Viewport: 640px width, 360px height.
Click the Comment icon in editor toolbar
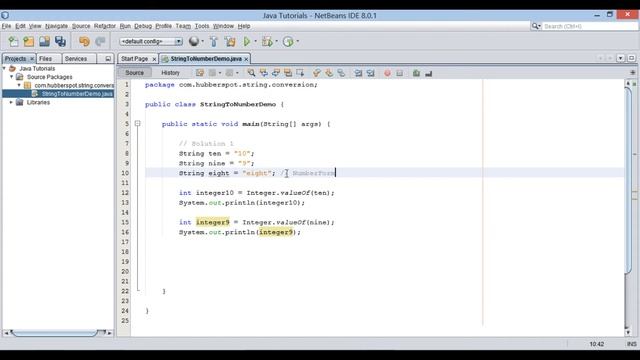tap(416, 73)
